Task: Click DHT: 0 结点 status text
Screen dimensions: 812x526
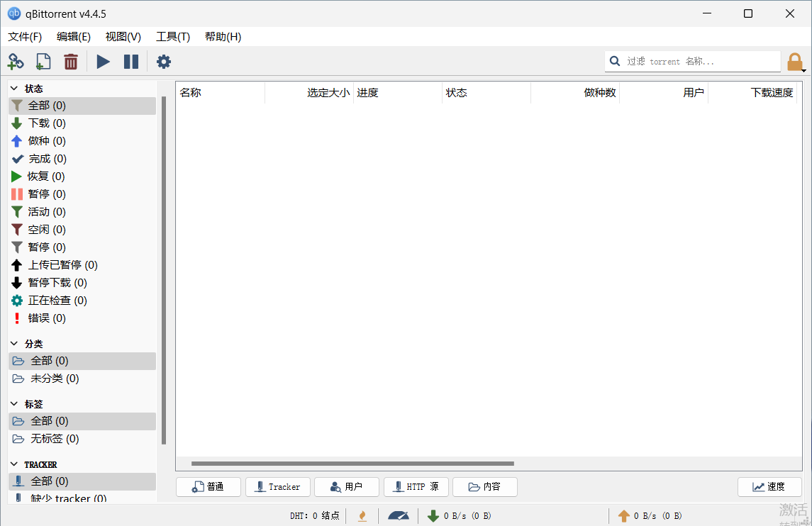Action: tap(314, 515)
